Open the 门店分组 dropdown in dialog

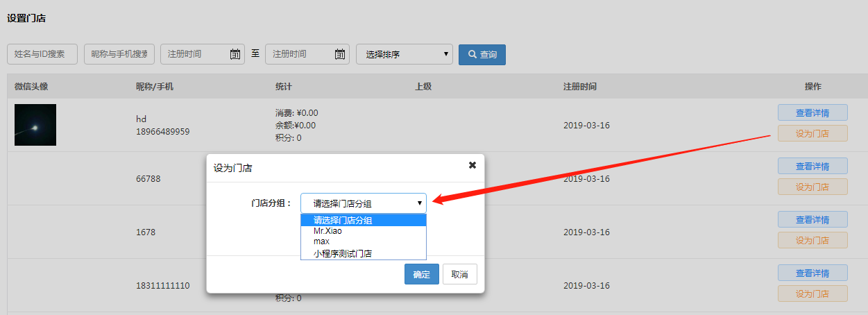[363, 203]
